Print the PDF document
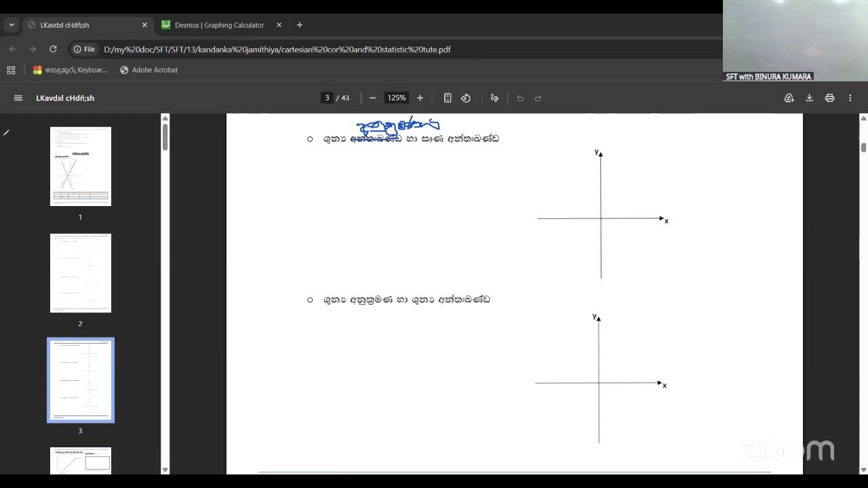This screenshot has height=488, width=868. click(x=829, y=98)
